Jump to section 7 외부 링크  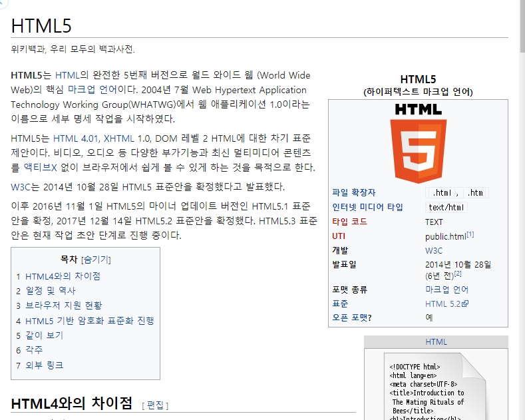point(44,365)
